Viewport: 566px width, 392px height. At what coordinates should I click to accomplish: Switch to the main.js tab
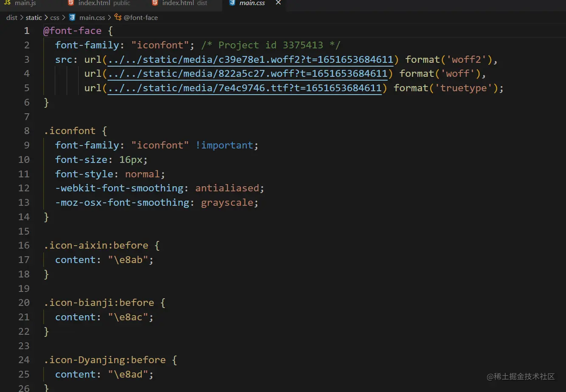click(x=25, y=3)
